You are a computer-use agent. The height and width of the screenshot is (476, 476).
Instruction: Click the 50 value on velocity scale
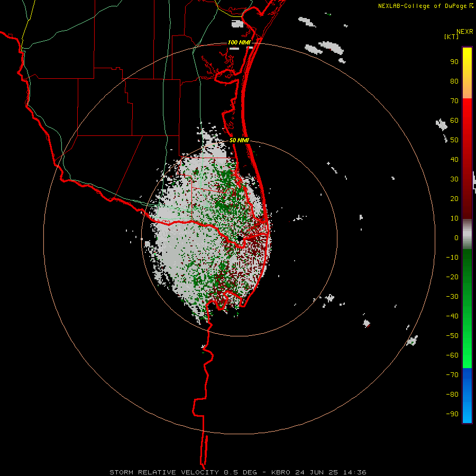click(454, 140)
